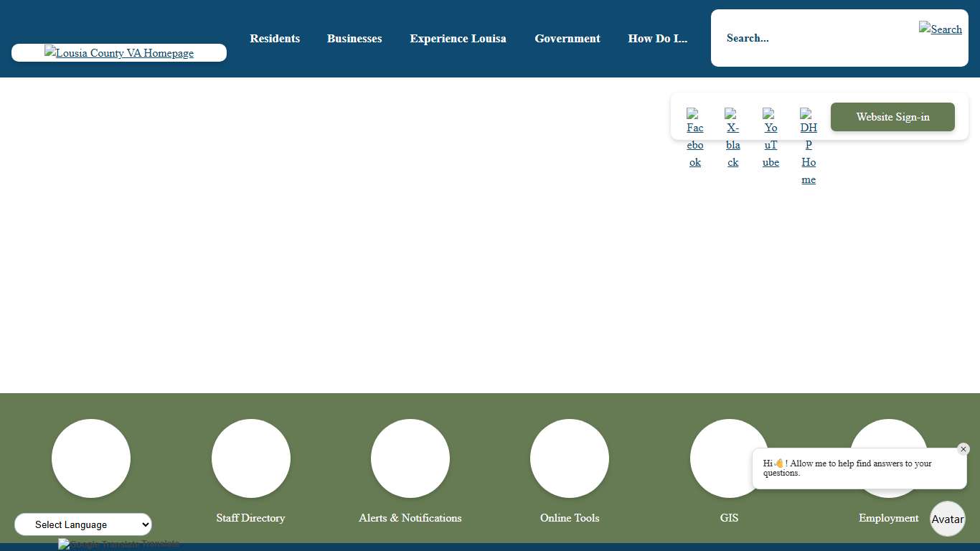The height and width of the screenshot is (551, 980).
Task: Click the Alerts & Notifications circle icon
Action: (410, 458)
